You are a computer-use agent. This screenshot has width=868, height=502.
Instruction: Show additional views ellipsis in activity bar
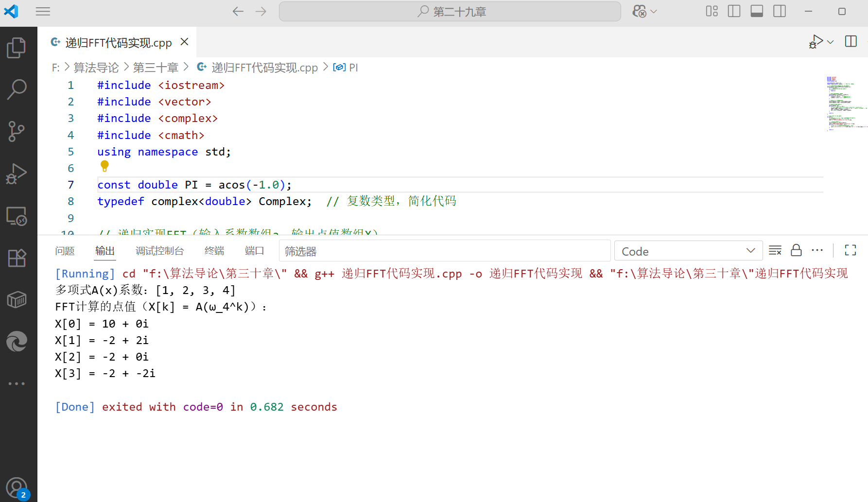pyautogui.click(x=17, y=383)
